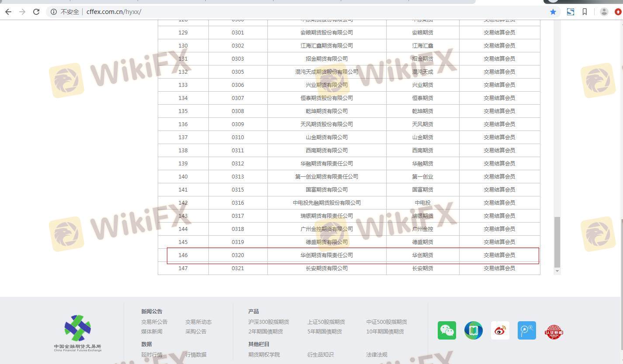The image size is (623, 364).
Task: Select the cell 广州金控期货有限公司
Action: pyautogui.click(x=327, y=229)
